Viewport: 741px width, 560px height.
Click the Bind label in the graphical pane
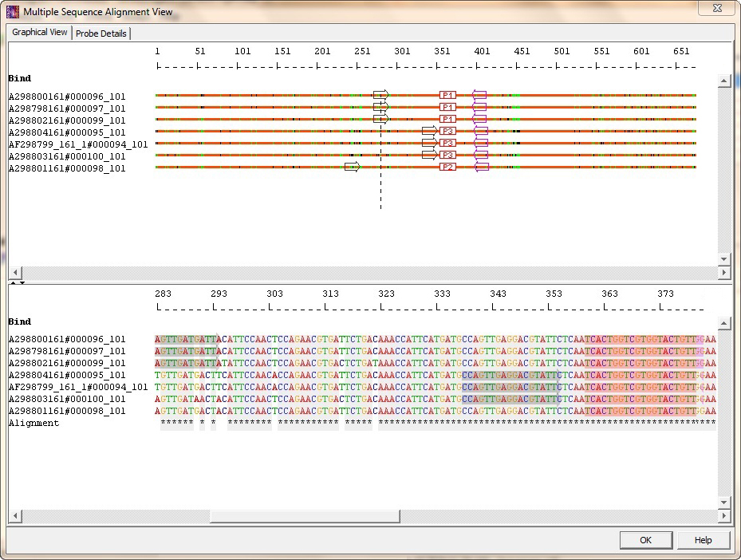point(20,78)
